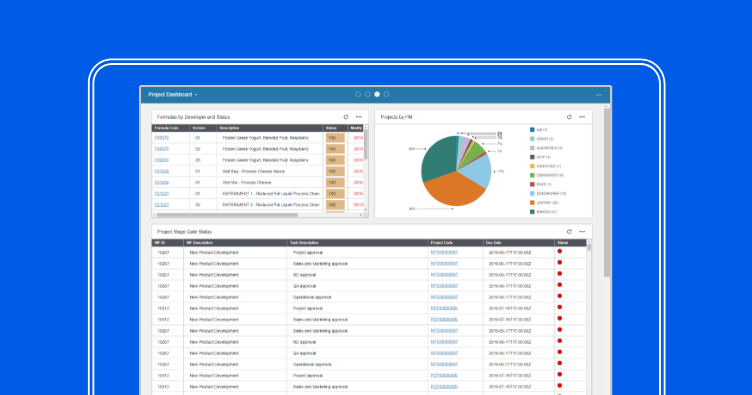Refresh the Projects by PM chart
Viewport: 752px width, 395px height.
coord(569,117)
